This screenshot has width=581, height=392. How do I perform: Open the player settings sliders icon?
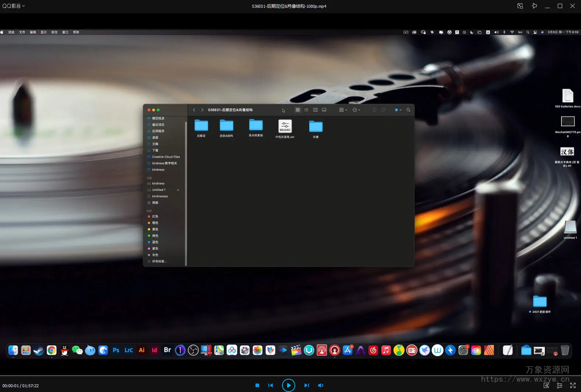[x=559, y=385]
